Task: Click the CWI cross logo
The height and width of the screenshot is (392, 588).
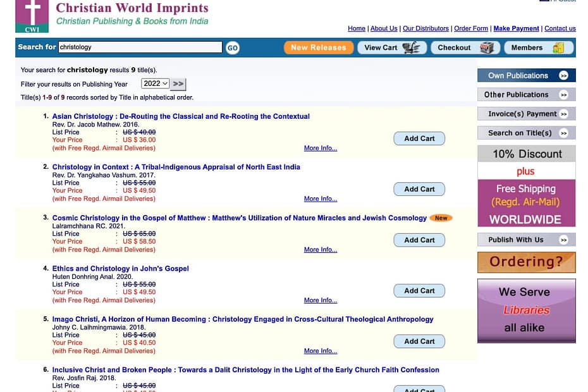Action: 32,16
